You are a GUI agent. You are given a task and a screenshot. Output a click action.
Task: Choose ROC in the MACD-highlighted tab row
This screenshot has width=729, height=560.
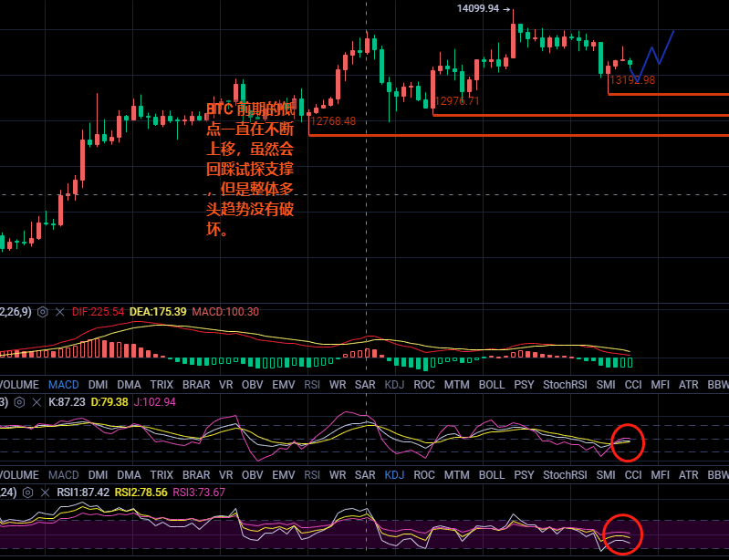pyautogui.click(x=424, y=385)
